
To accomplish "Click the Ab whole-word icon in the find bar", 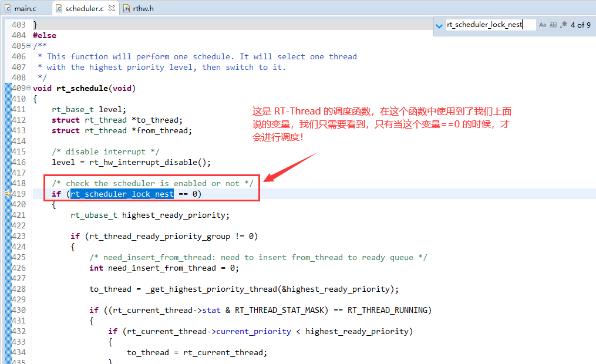I will [x=554, y=24].
